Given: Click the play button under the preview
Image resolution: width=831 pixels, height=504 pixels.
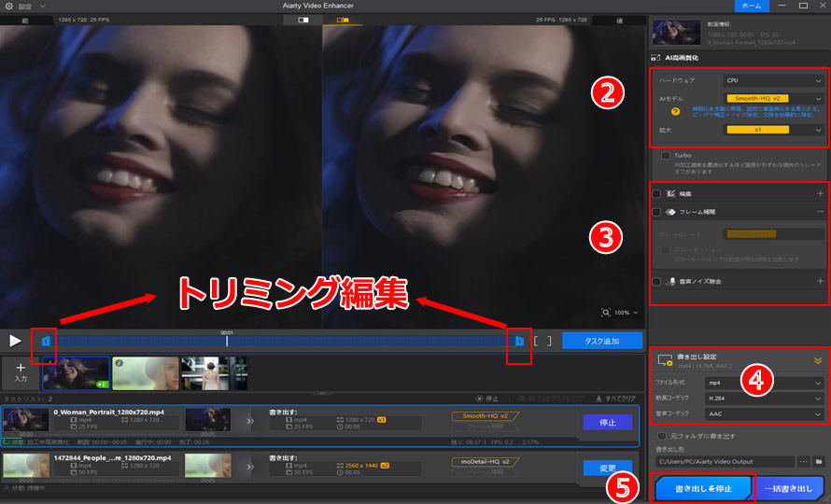Looking at the screenshot, I should (15, 342).
